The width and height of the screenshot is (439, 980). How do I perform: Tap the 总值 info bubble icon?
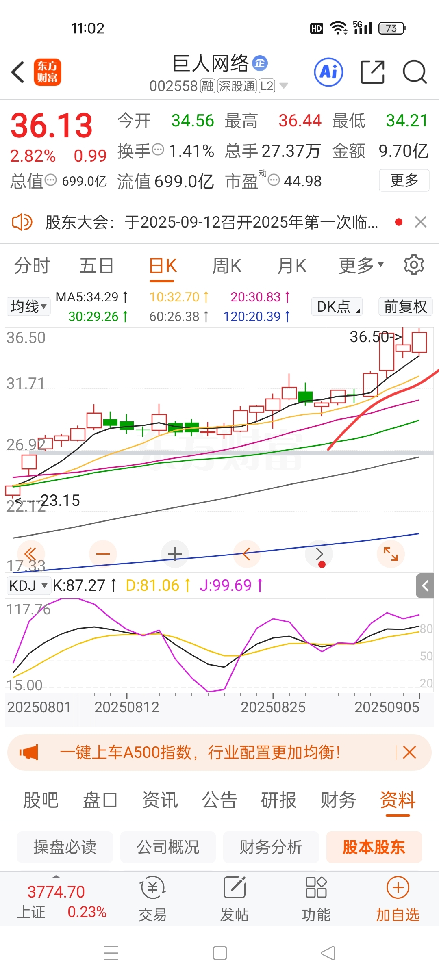click(50, 180)
